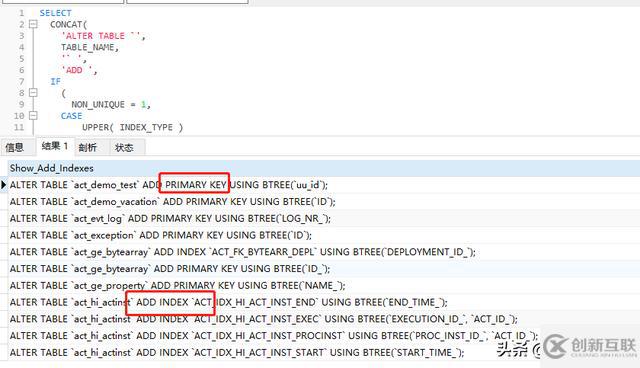The height and width of the screenshot is (368, 640).
Task: Select the ACT_IDX_HI_ACT_INST_PROCINST row
Action: (324, 335)
